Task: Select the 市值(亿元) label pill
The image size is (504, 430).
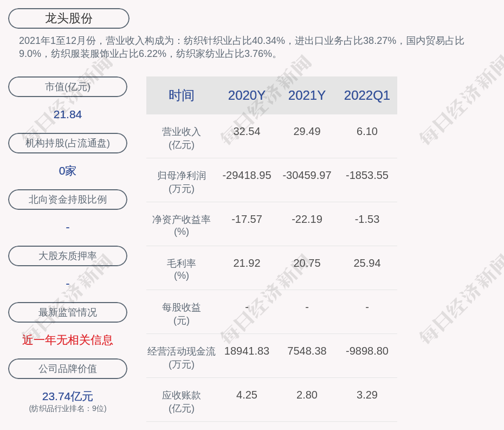Action: pos(68,87)
